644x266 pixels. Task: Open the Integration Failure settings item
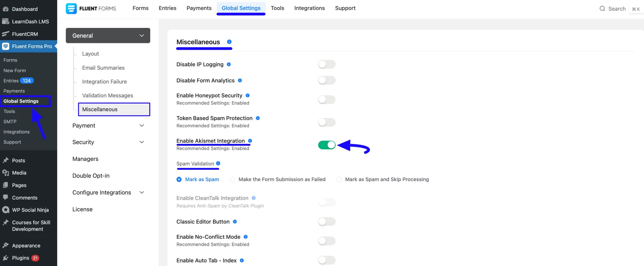click(104, 82)
